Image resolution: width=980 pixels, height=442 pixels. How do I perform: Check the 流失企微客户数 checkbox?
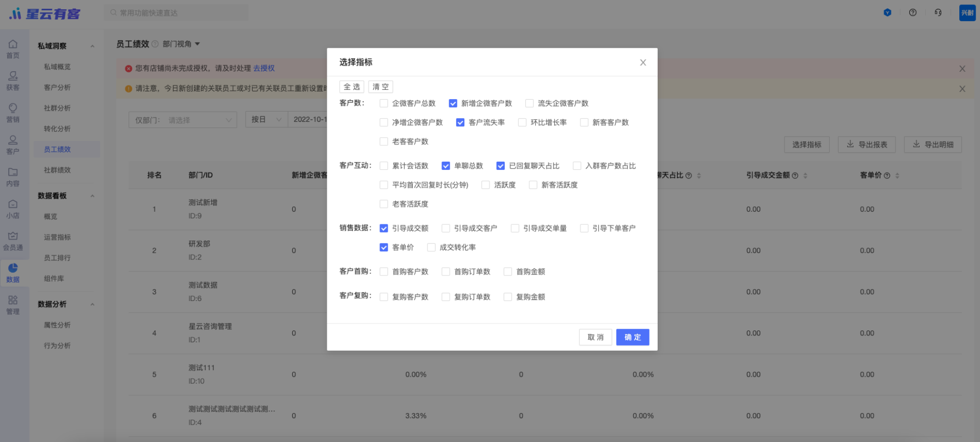click(x=529, y=103)
